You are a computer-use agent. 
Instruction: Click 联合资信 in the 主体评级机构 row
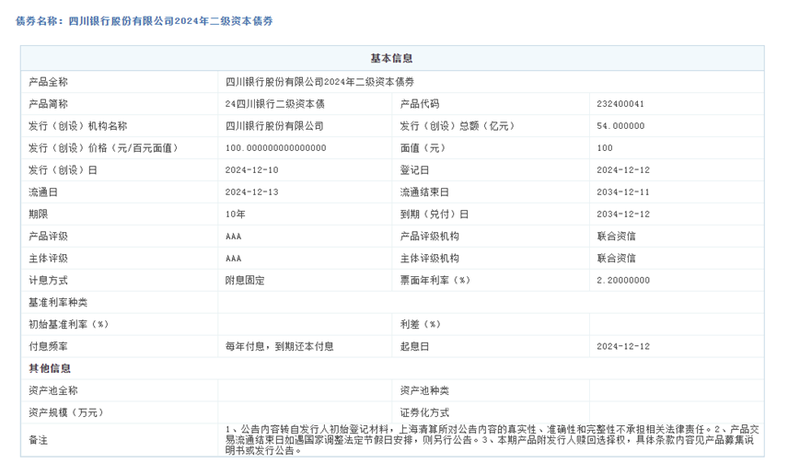(616, 258)
